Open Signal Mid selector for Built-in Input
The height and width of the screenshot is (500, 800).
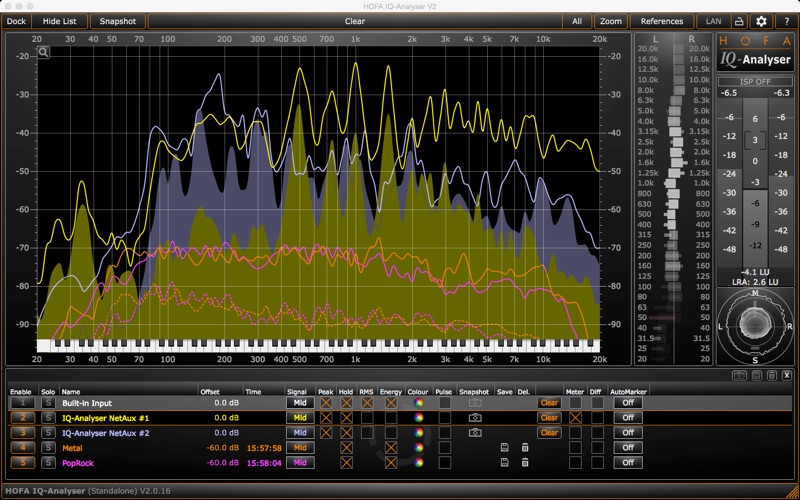[x=300, y=403]
